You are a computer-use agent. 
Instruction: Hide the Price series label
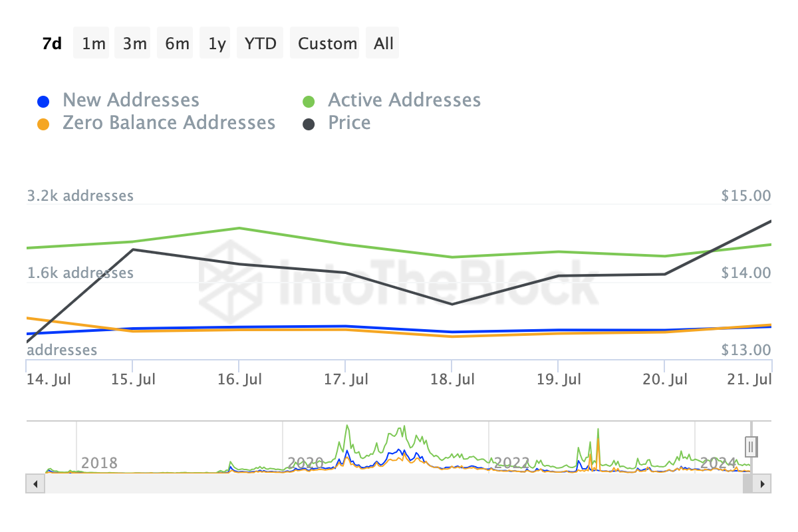pyautogui.click(x=349, y=123)
